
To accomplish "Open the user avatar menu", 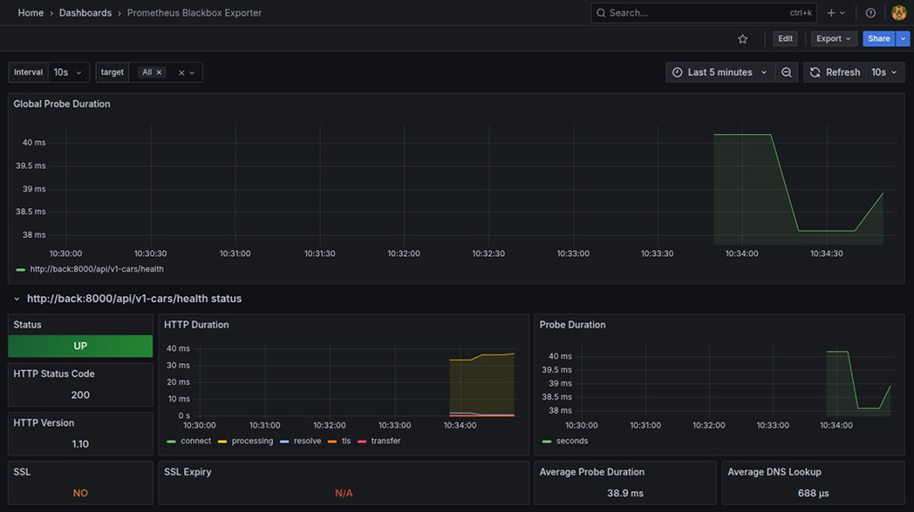I will tap(899, 13).
